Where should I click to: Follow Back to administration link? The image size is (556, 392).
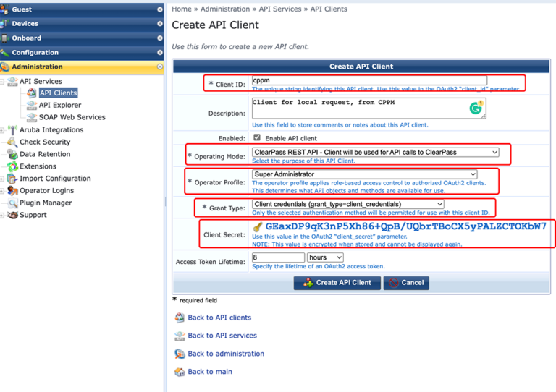(226, 354)
